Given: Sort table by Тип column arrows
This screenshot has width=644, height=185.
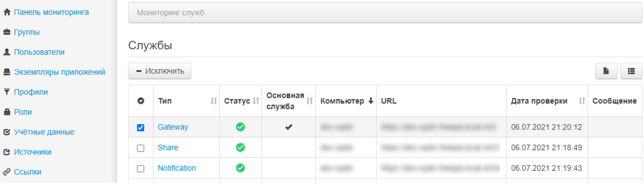Looking at the screenshot, I should (213, 101).
